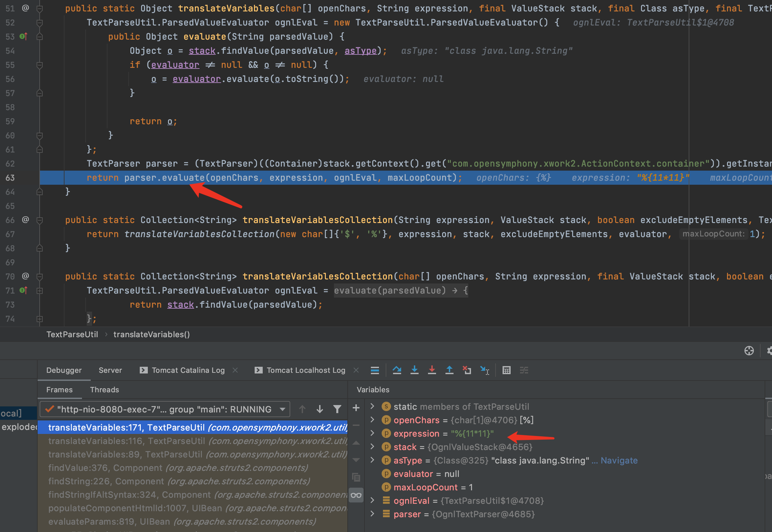This screenshot has height=532, width=772.
Task: Click the @ annotation gutter icon on line 51
Action: [x=26, y=8]
